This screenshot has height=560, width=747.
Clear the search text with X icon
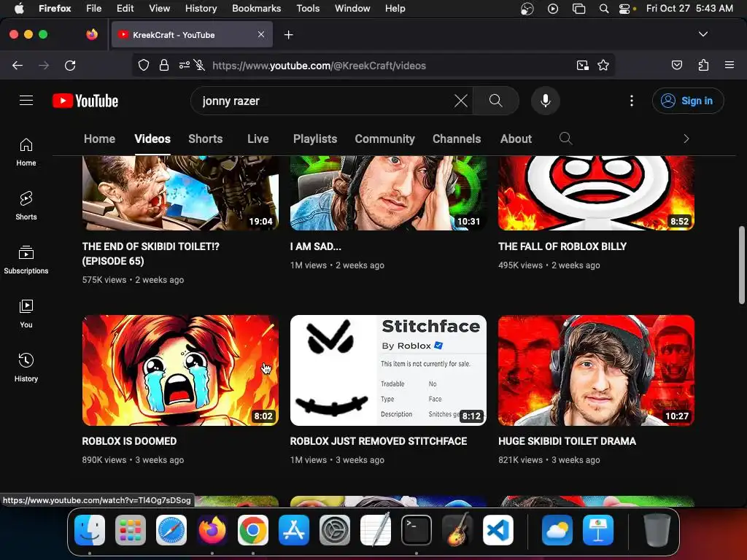(461, 101)
